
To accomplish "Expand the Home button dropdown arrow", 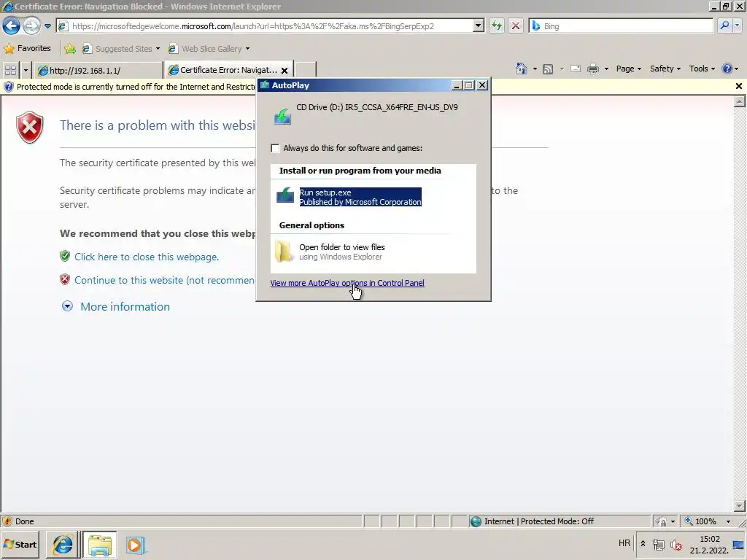I will [x=535, y=69].
